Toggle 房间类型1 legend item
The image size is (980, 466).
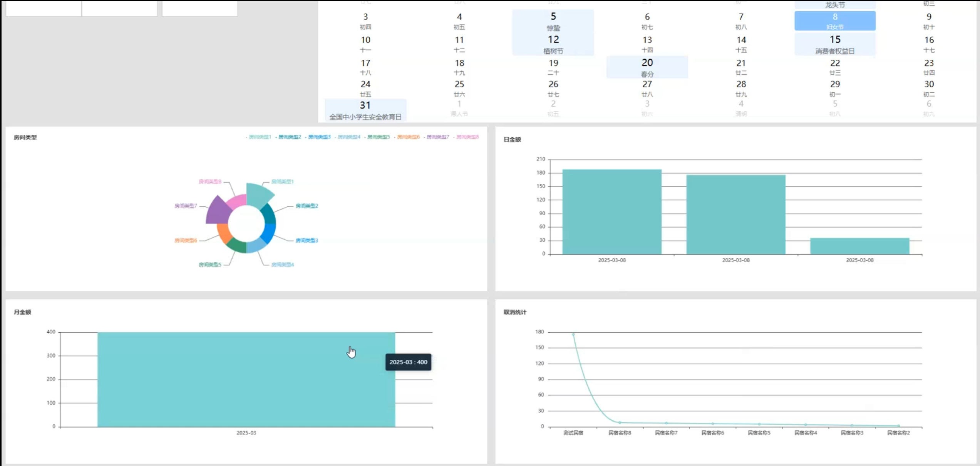pyautogui.click(x=260, y=137)
